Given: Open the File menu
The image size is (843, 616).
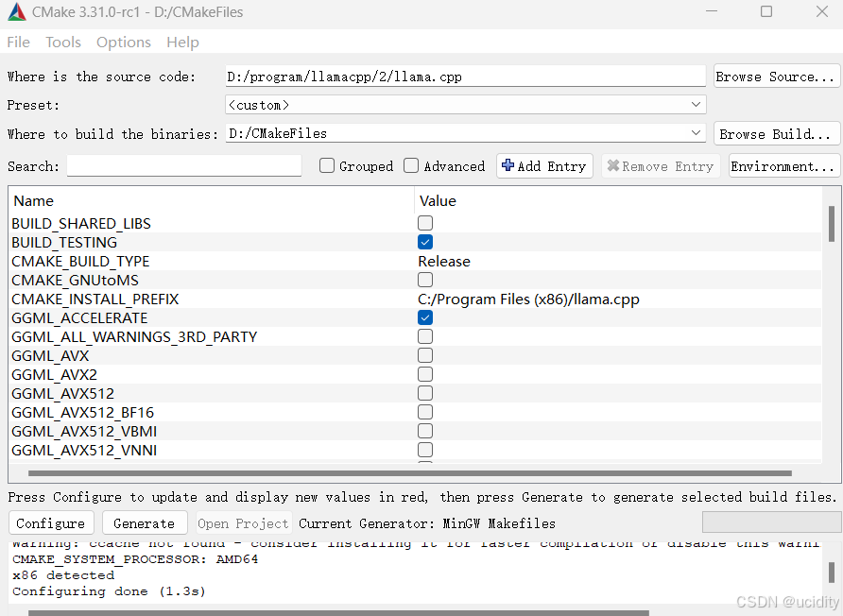Looking at the screenshot, I should pos(18,42).
